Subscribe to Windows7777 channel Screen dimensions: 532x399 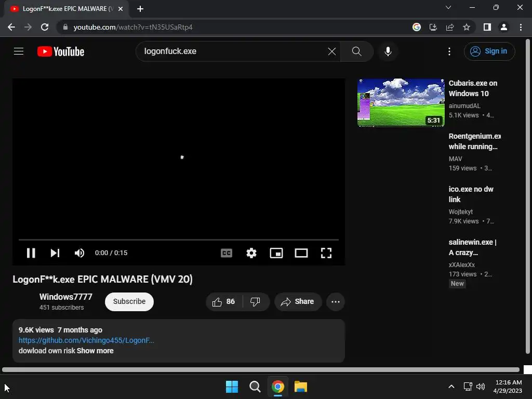click(x=129, y=302)
